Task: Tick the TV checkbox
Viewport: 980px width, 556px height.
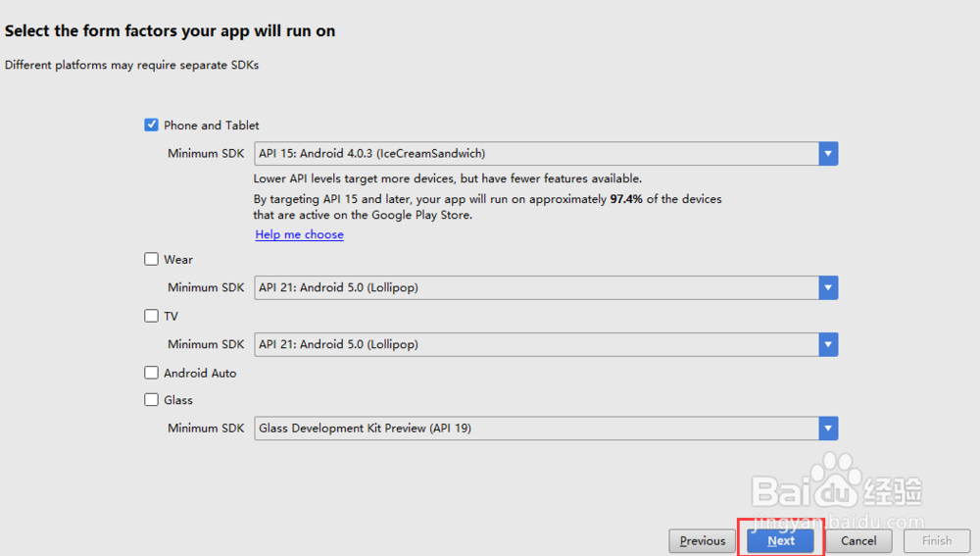Action: coord(151,316)
